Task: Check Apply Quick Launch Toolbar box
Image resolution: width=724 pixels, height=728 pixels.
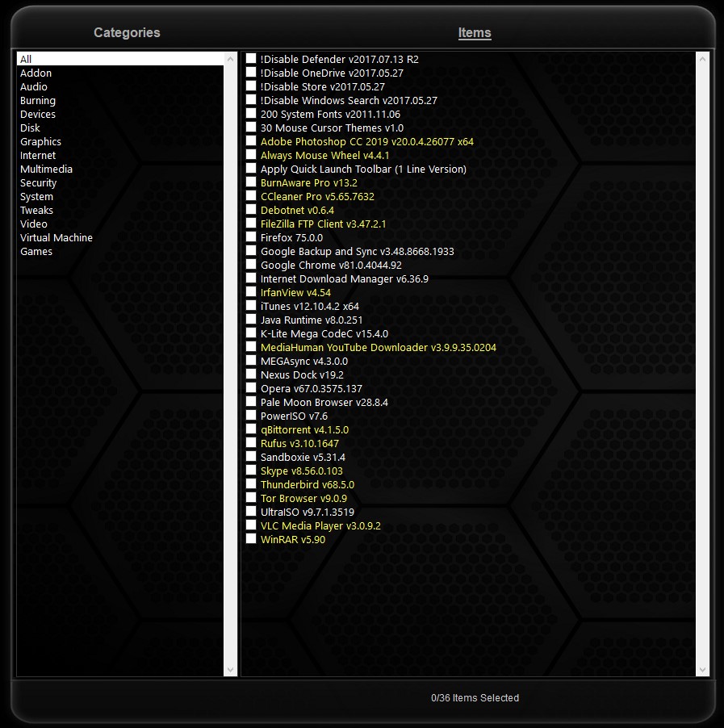Action: pos(251,168)
